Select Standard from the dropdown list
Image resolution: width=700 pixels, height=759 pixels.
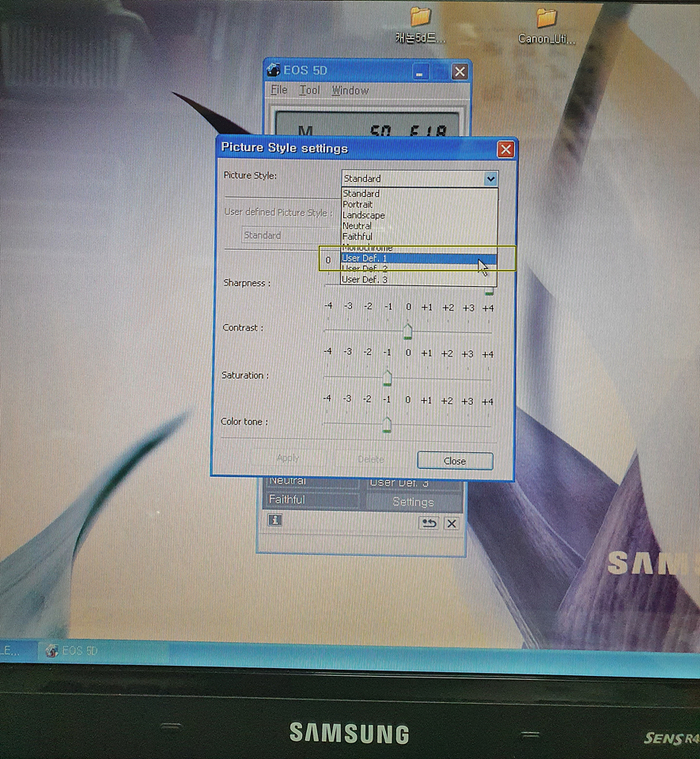[419, 194]
